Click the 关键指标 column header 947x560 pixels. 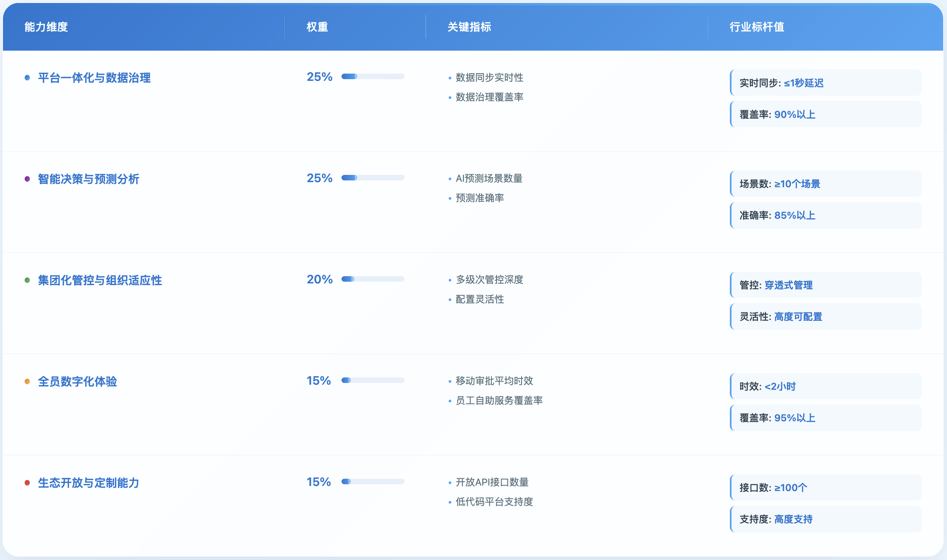tap(469, 27)
